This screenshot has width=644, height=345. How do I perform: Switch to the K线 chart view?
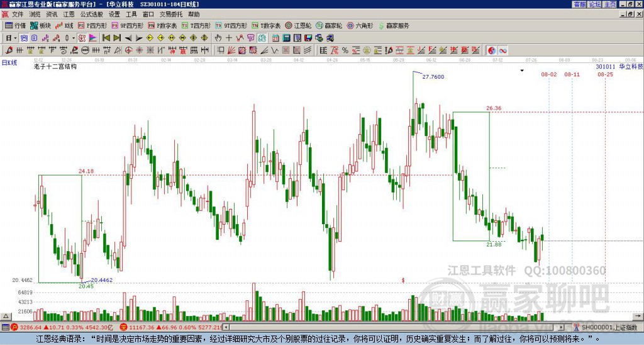coord(64,25)
